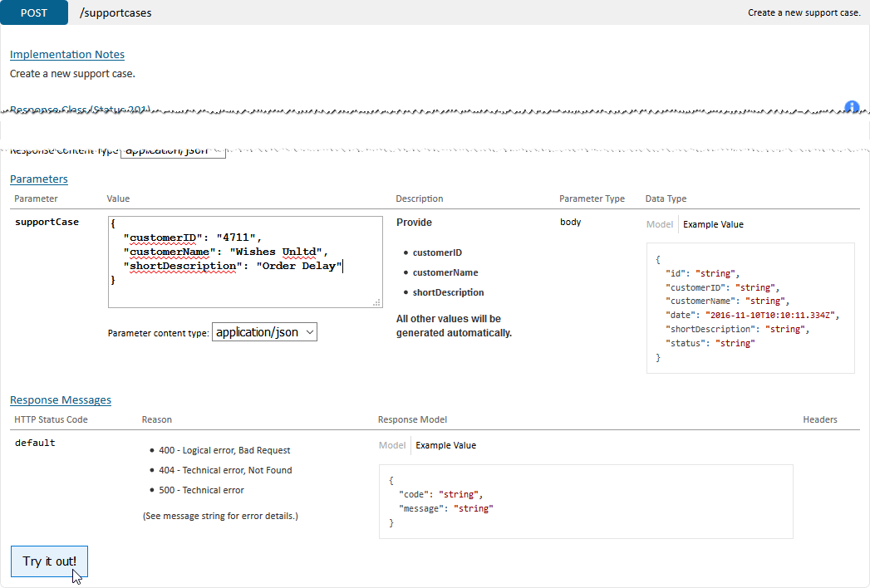Switch to Model tab under Data Type
Viewport: 870px width, 588px height.
tap(660, 224)
